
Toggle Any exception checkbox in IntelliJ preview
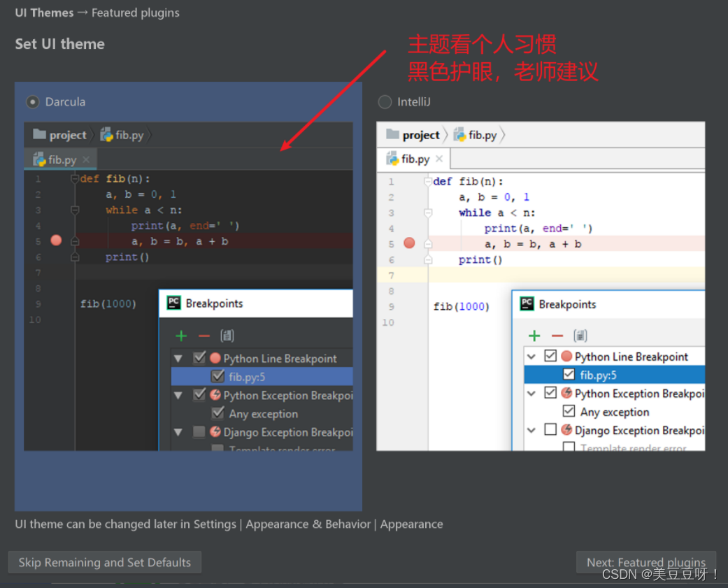coord(569,411)
